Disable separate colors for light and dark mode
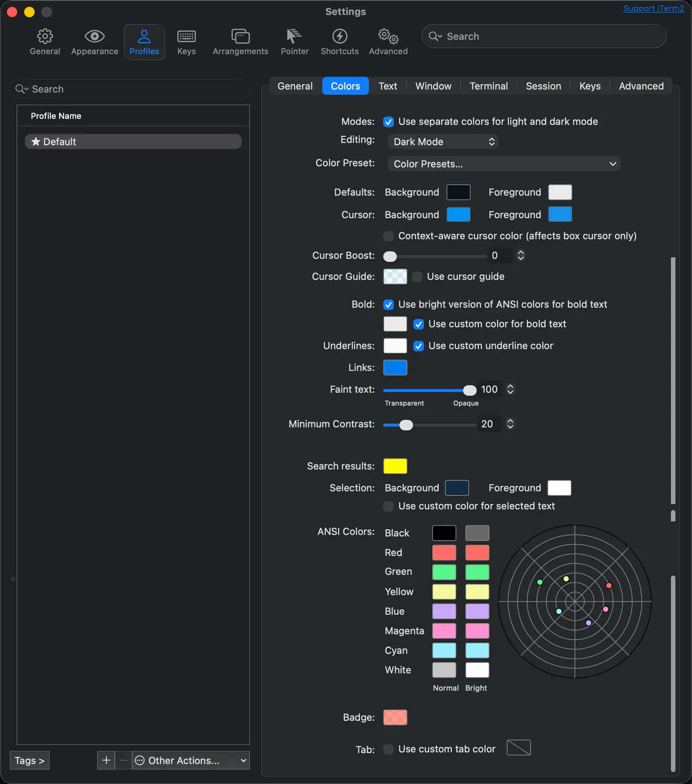This screenshot has height=784, width=692. point(389,122)
